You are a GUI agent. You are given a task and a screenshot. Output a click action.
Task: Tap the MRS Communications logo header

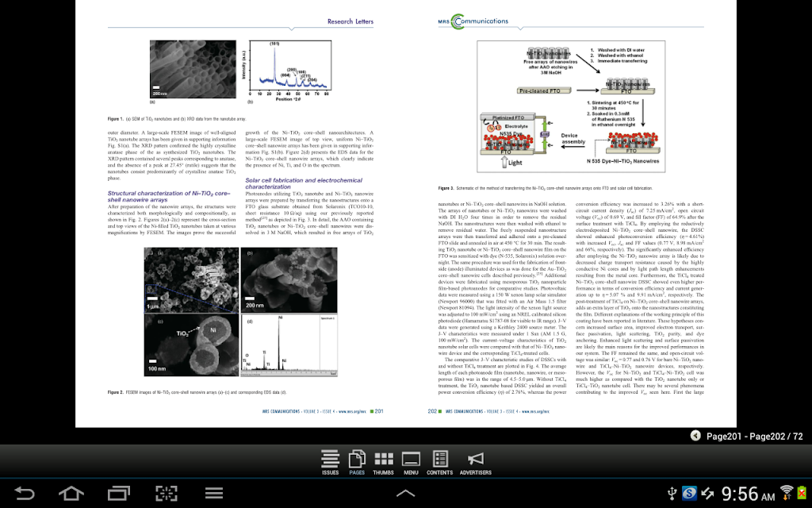(473, 21)
